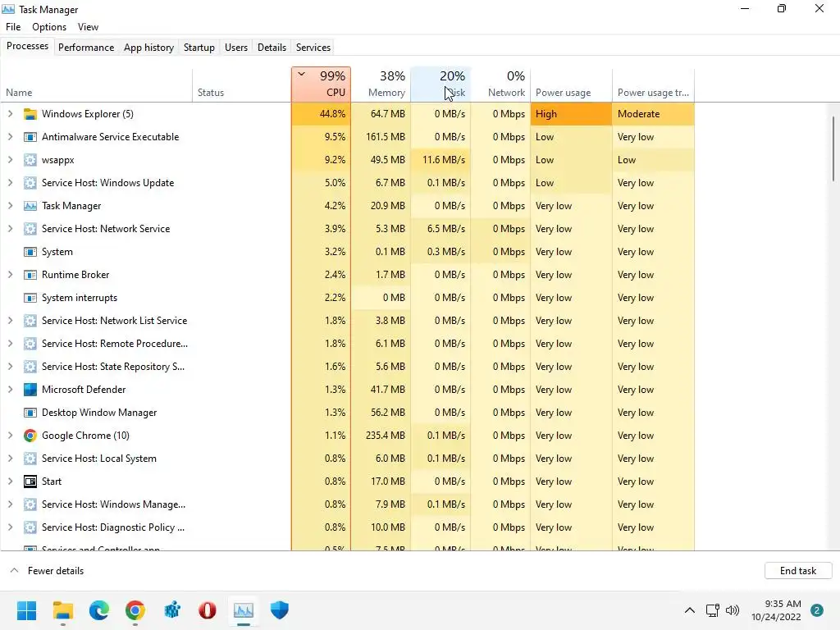Select the 44.8% CPU cell
Image resolution: width=840 pixels, height=630 pixels.
tap(322, 114)
